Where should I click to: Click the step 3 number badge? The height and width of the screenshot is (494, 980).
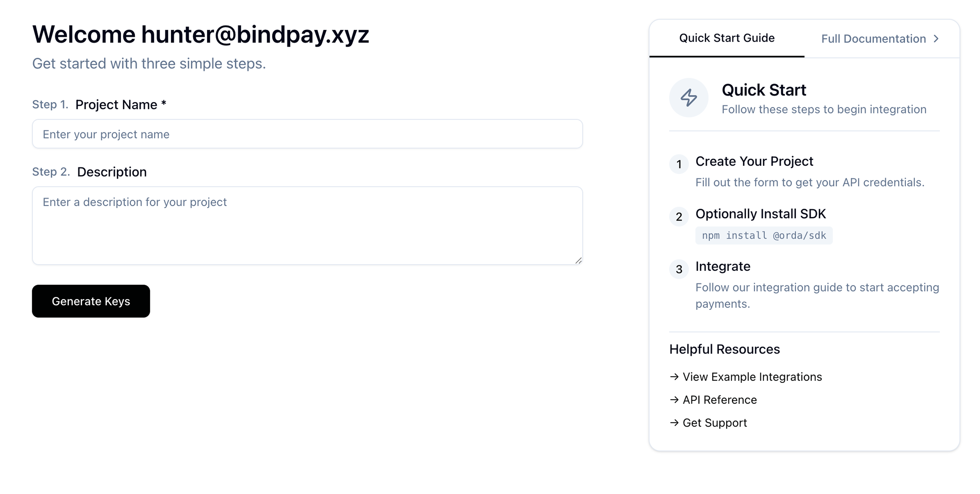679,269
